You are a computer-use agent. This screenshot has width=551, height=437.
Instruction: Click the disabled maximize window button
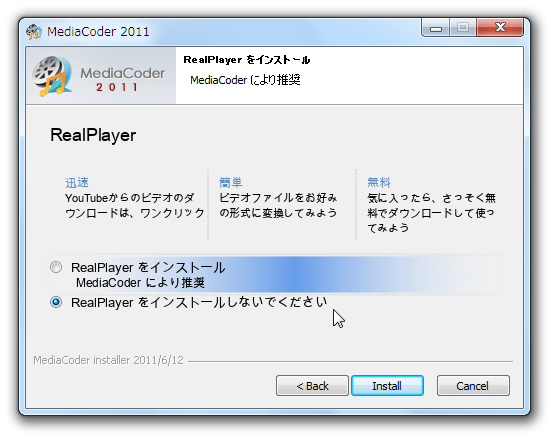click(463, 27)
